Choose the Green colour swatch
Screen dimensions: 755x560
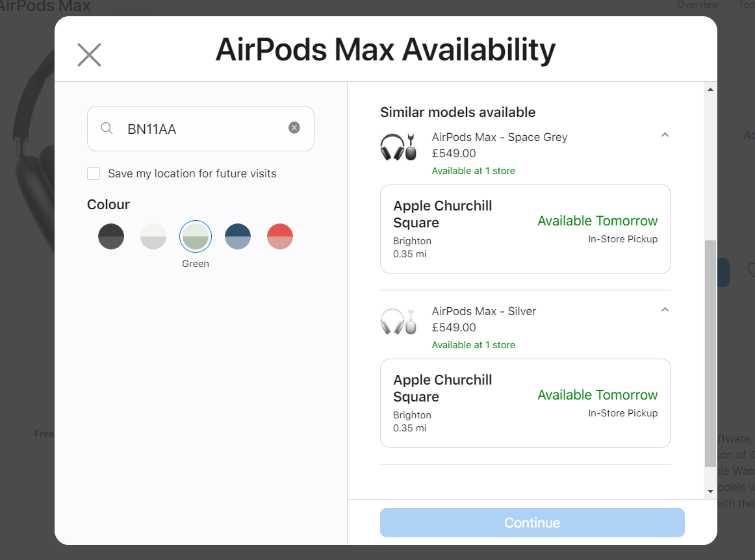(196, 236)
